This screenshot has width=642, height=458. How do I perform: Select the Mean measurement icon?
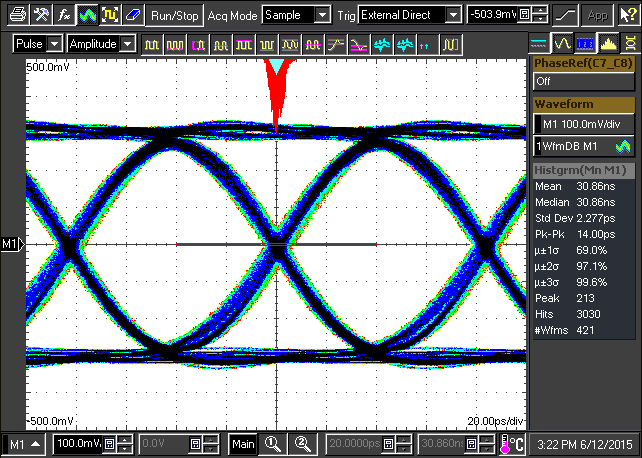[313, 44]
